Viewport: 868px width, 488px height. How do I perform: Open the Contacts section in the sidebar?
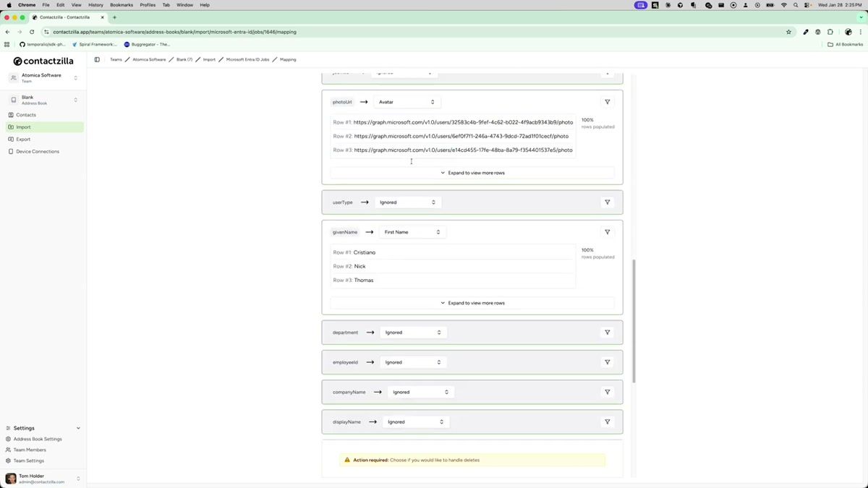click(26, 114)
